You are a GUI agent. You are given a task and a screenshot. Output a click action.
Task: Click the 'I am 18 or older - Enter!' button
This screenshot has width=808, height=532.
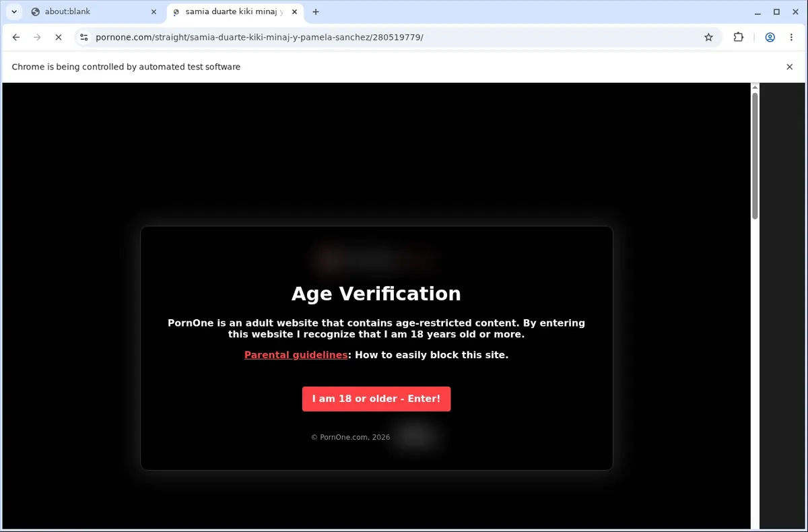(376, 399)
